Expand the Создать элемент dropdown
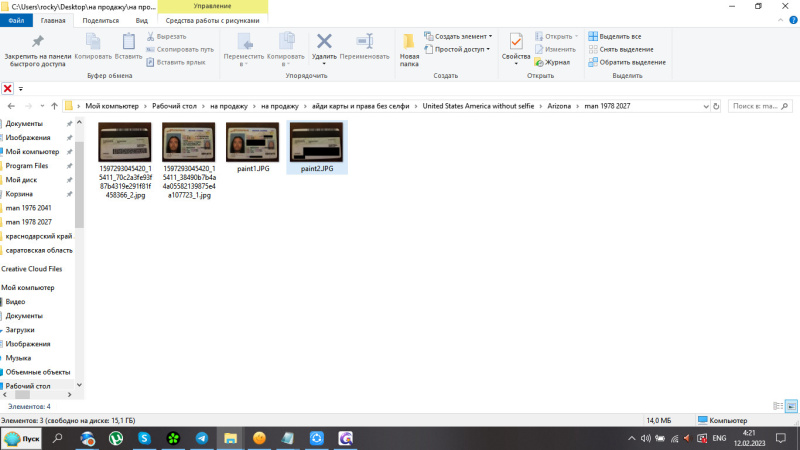The height and width of the screenshot is (450, 800). 462,36
